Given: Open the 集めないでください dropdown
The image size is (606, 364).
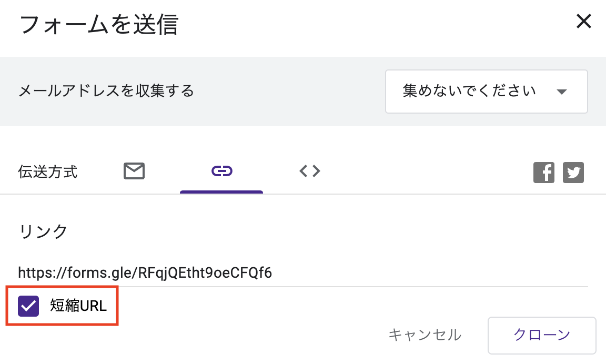Looking at the screenshot, I should tap(486, 92).
